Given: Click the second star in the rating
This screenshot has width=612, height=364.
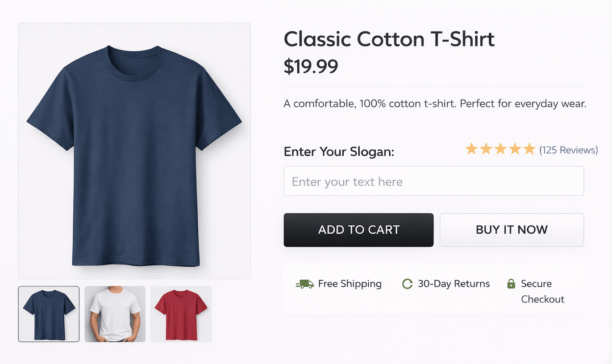Looking at the screenshot, I should click(x=486, y=149).
